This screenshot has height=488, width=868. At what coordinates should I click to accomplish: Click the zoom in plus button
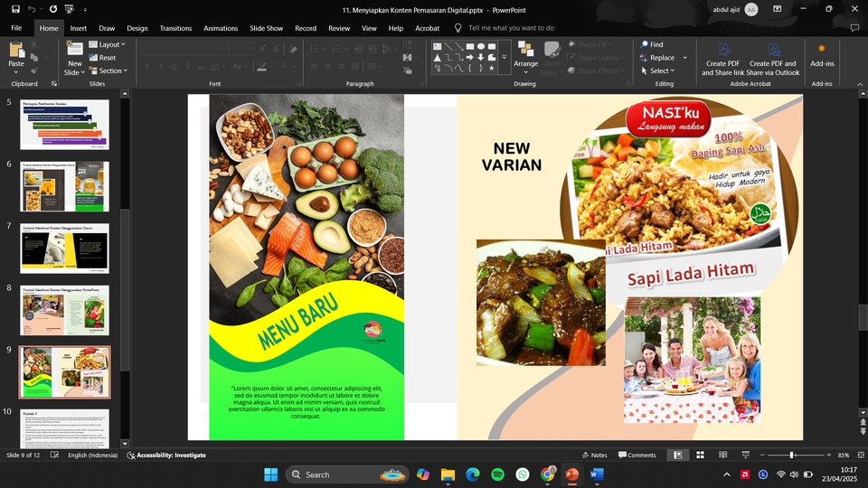tap(829, 455)
